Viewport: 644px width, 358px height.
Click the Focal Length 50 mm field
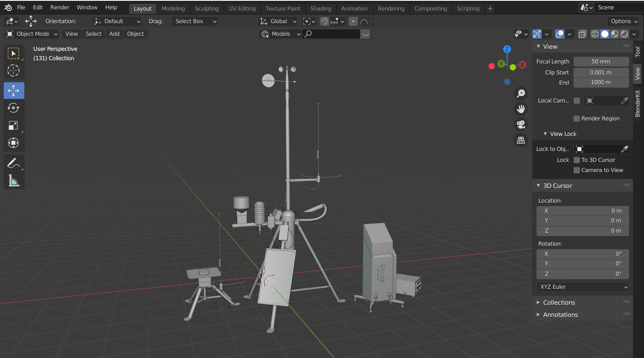(601, 61)
